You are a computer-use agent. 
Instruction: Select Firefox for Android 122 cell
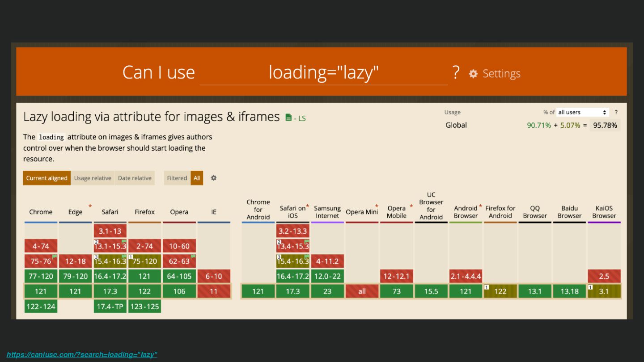point(500,291)
